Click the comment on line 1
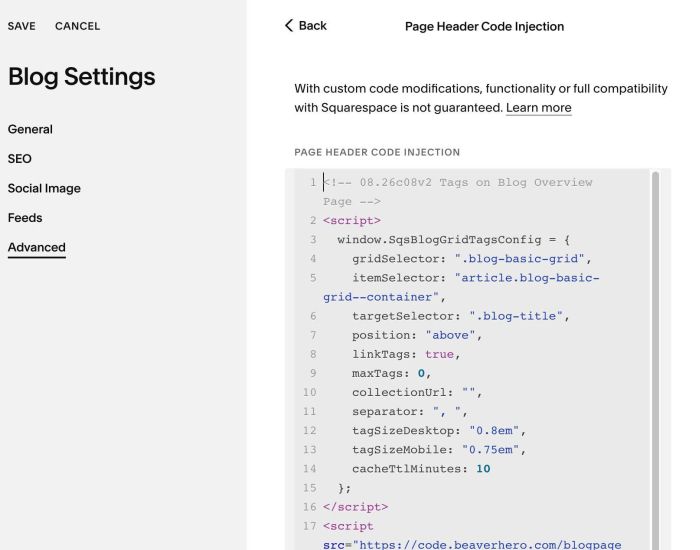 [458, 192]
